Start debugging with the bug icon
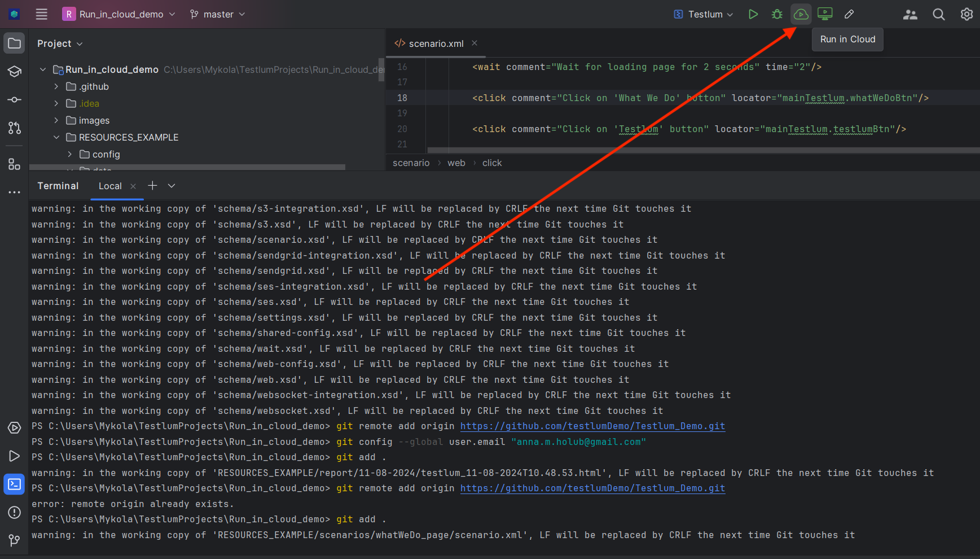Viewport: 980px width, 559px height. [x=777, y=14]
